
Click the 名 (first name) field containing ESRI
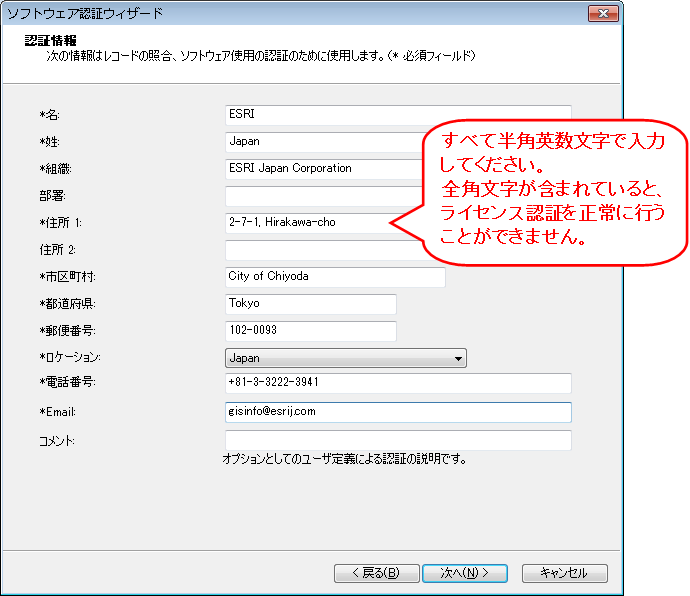pyautogui.click(x=398, y=115)
